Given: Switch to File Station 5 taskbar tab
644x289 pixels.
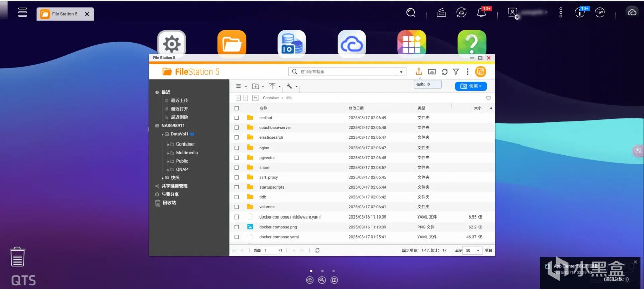Looking at the screenshot, I should (65, 14).
